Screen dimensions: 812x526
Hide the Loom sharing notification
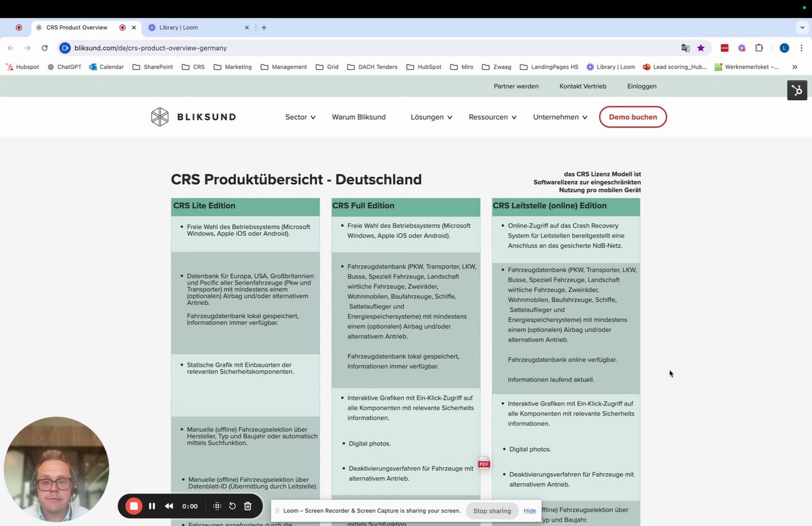tap(530, 511)
